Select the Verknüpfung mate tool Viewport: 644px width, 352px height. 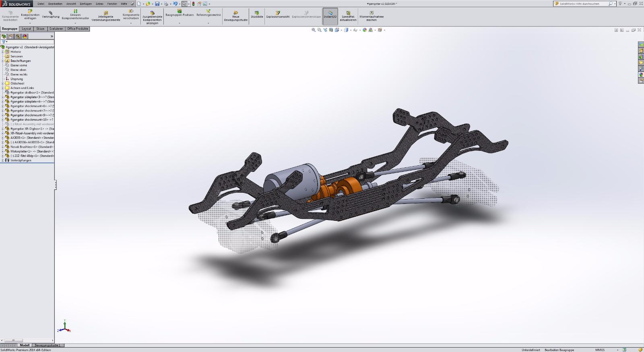click(51, 15)
